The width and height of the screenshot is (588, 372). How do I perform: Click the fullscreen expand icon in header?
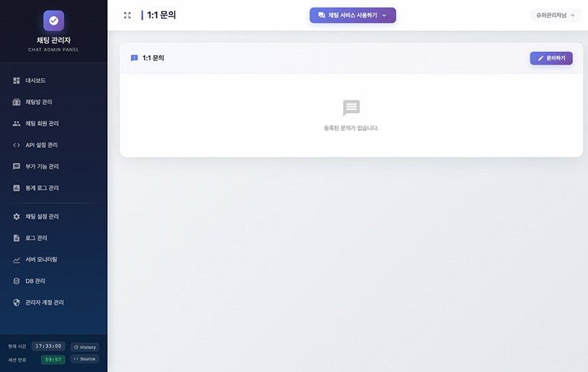(x=127, y=16)
